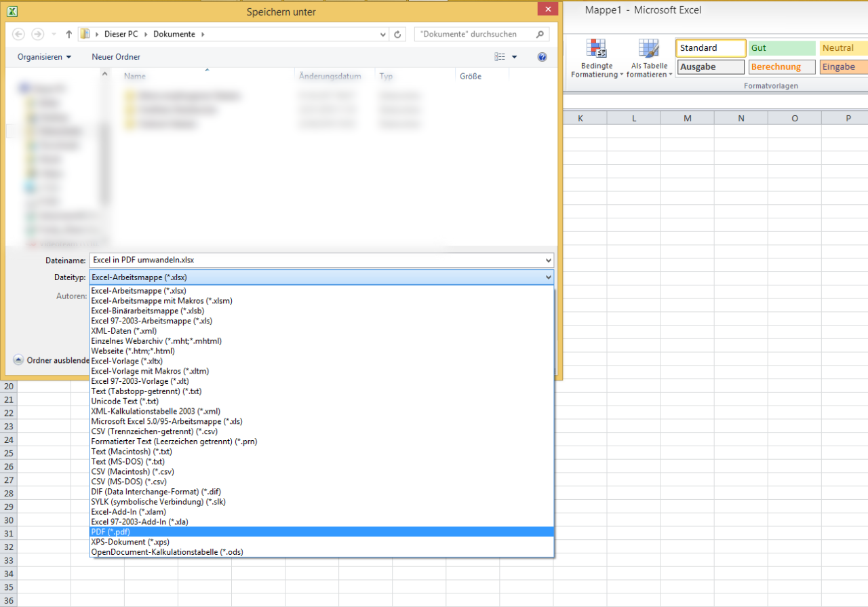
Task: Select DIF (Data Interchange-Format) (*.dif)
Action: point(322,492)
